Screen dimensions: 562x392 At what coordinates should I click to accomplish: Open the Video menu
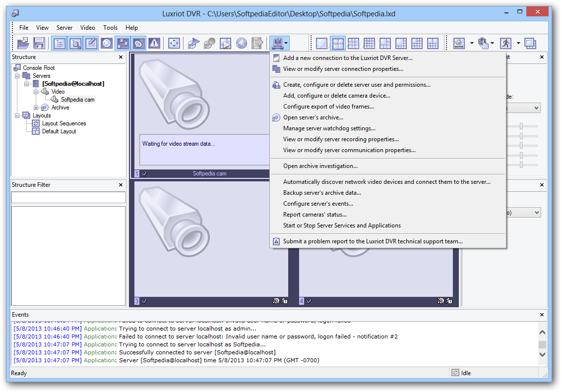click(x=87, y=28)
